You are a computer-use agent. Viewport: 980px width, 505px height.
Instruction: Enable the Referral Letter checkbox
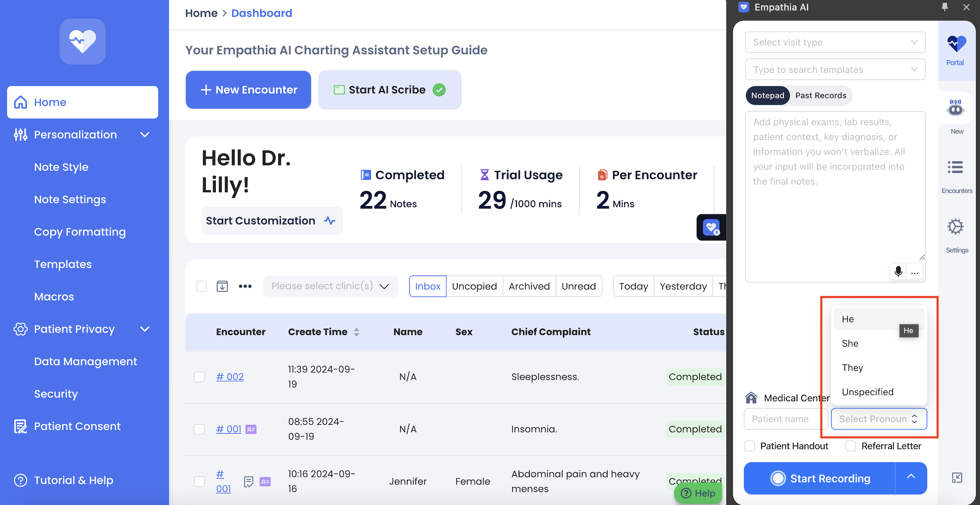[851, 446]
